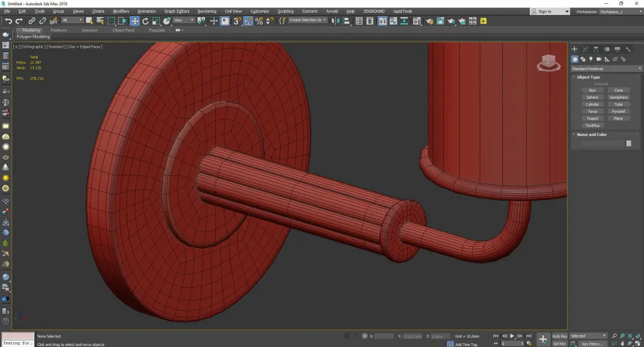This screenshot has width=644, height=347.
Task: Toggle Angle Snap in the main toolbar
Action: tap(248, 21)
